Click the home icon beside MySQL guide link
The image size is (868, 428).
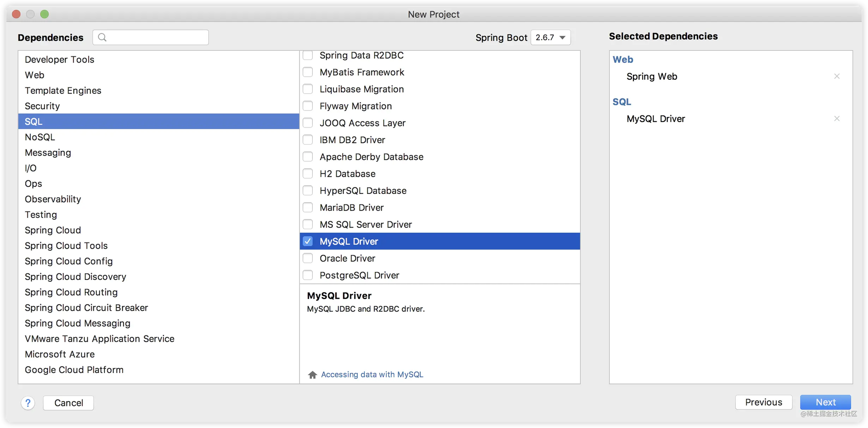[312, 375]
